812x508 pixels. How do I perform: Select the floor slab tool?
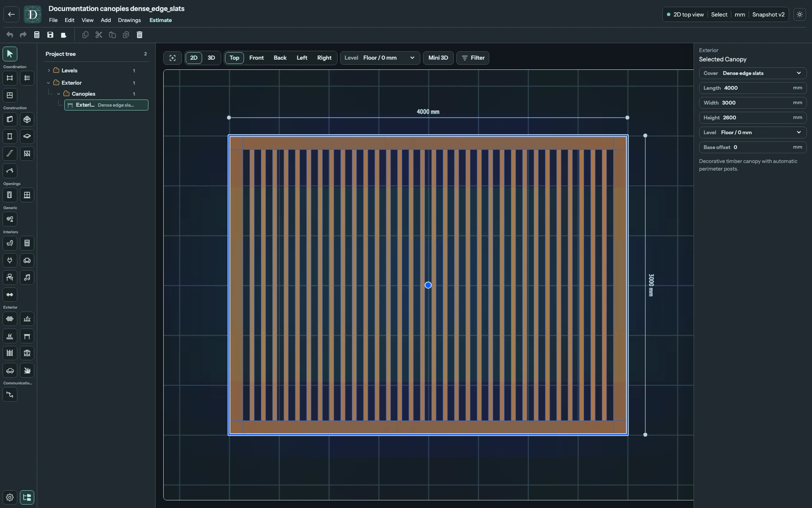coord(27,136)
